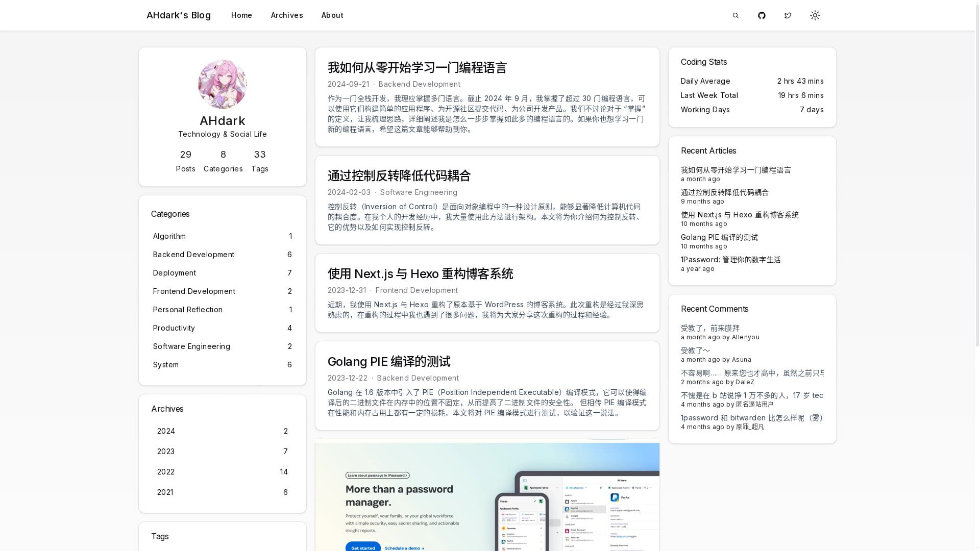
Task: Click the AHdark avatar image
Action: click(x=222, y=84)
